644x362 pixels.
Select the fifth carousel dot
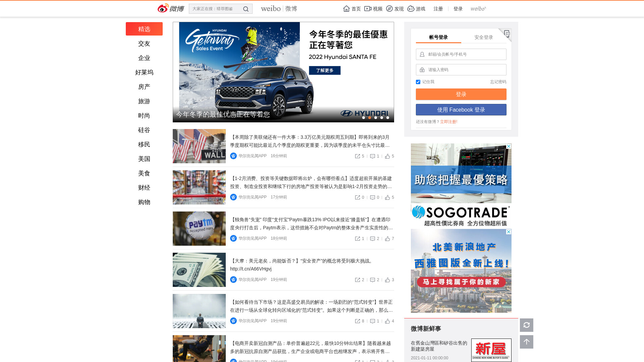pos(388,118)
